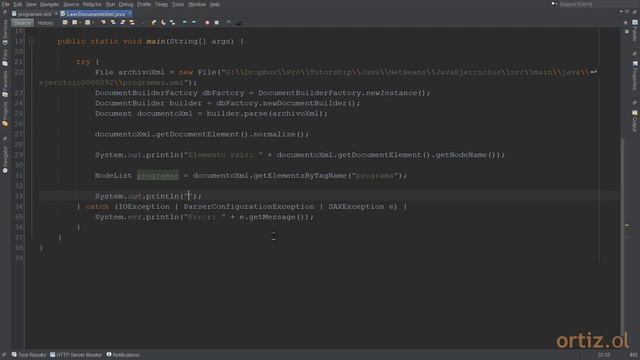
Task: Open HTTP Server Monitor in status bar
Action: coord(76,355)
